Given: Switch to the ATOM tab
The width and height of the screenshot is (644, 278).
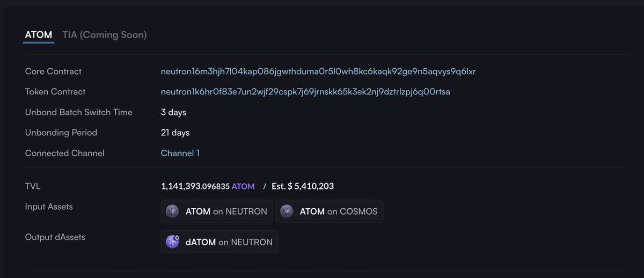Looking at the screenshot, I should click(x=39, y=35).
